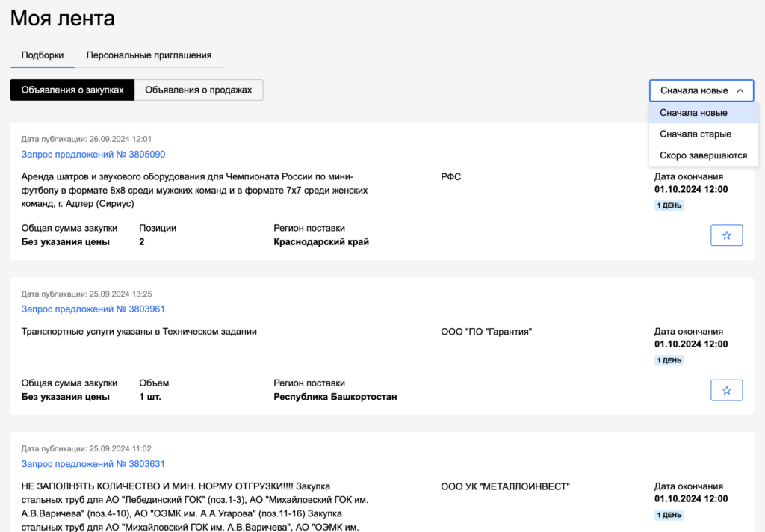Click ООО УК "МЕТАЛЛОИНВЕСТ" company name
The width and height of the screenshot is (765, 532).
[x=505, y=486]
